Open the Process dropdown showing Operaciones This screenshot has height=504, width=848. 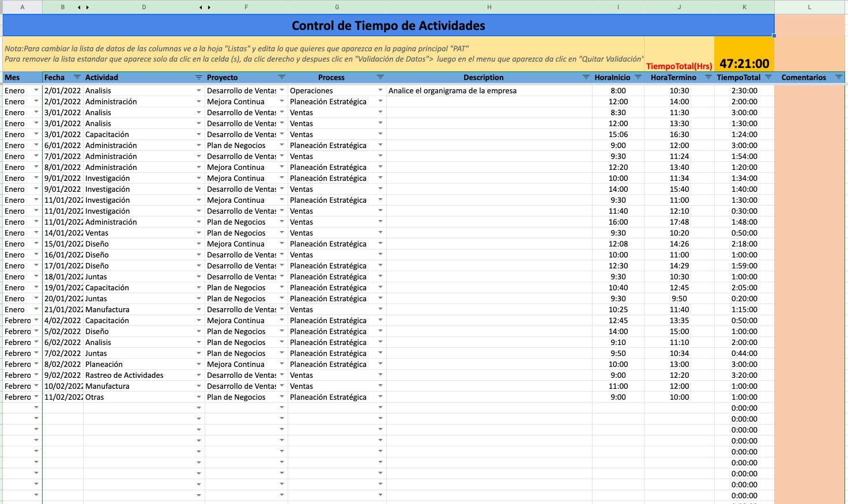pos(380,90)
